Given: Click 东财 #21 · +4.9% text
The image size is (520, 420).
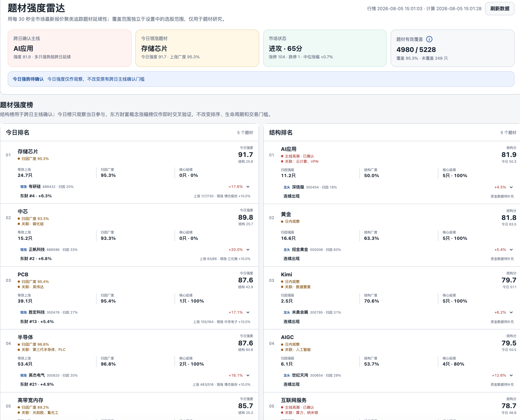Looking at the screenshot, I should pos(37,384).
